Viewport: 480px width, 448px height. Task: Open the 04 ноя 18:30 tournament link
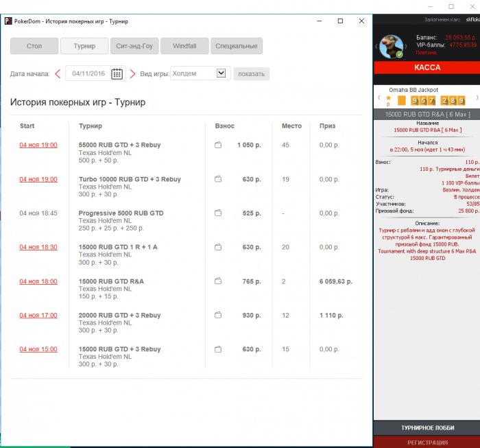[x=38, y=247]
